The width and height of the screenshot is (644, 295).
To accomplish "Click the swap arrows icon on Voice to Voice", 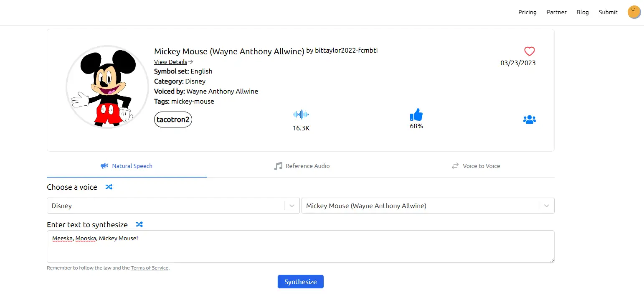I will [x=455, y=166].
